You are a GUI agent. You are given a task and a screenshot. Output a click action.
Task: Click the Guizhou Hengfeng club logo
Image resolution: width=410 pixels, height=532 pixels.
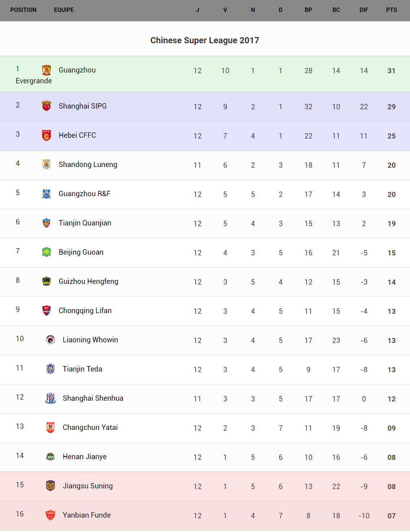[46, 281]
